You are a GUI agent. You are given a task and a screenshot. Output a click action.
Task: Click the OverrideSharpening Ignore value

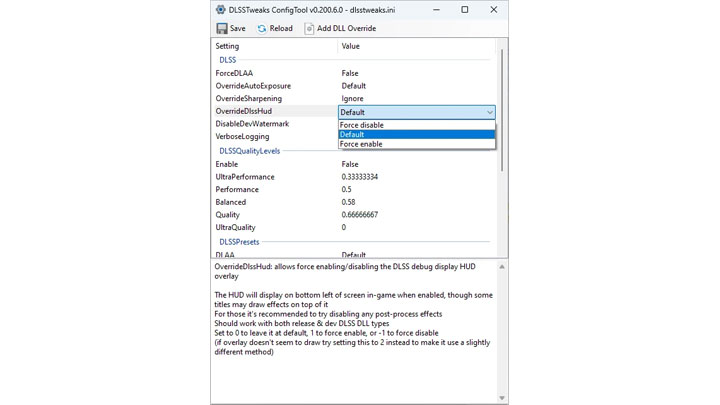click(x=352, y=98)
